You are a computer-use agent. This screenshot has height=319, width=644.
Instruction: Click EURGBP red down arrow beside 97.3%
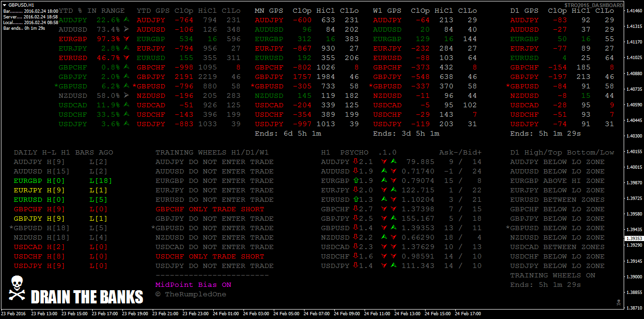click(x=126, y=39)
